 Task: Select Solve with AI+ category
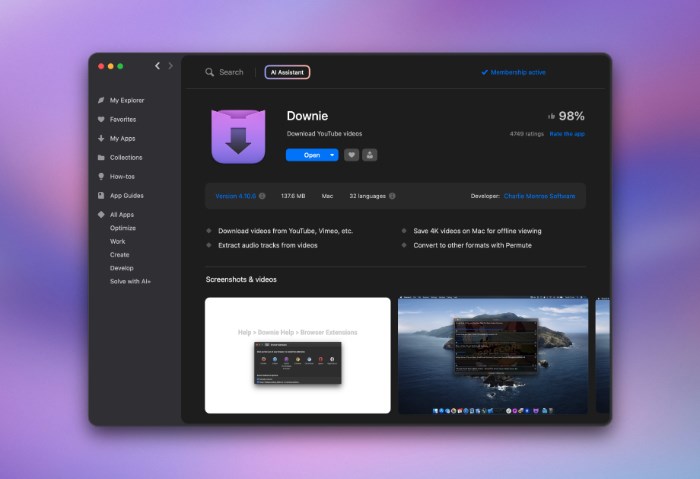coord(130,282)
